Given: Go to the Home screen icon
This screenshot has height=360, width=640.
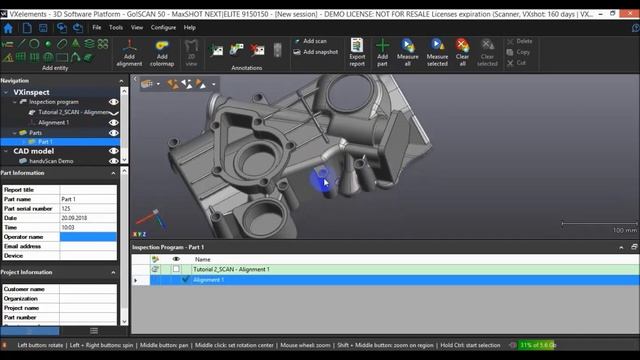Looking at the screenshot, I should click(8, 28).
